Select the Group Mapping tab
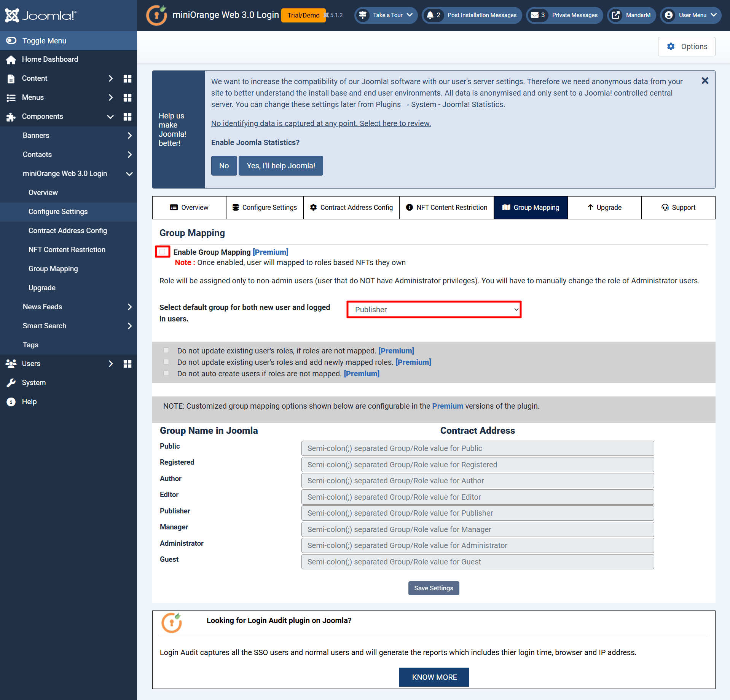Image resolution: width=730 pixels, height=700 pixels. (531, 208)
